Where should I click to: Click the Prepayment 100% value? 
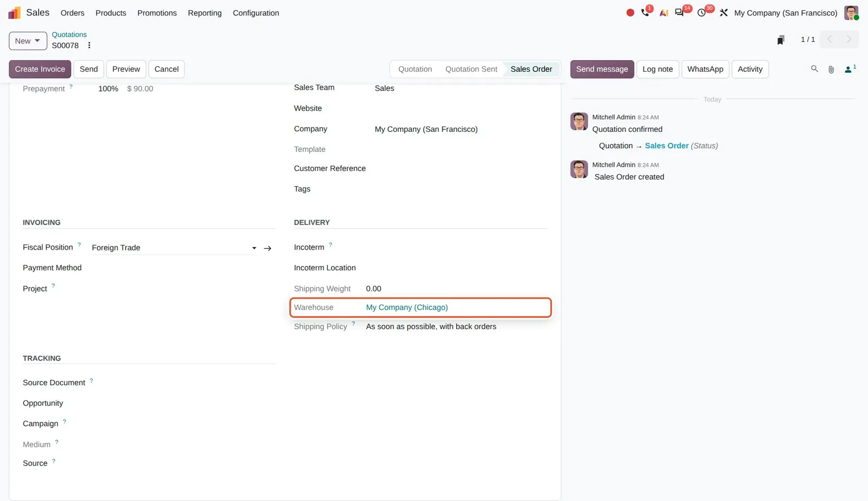pyautogui.click(x=108, y=89)
